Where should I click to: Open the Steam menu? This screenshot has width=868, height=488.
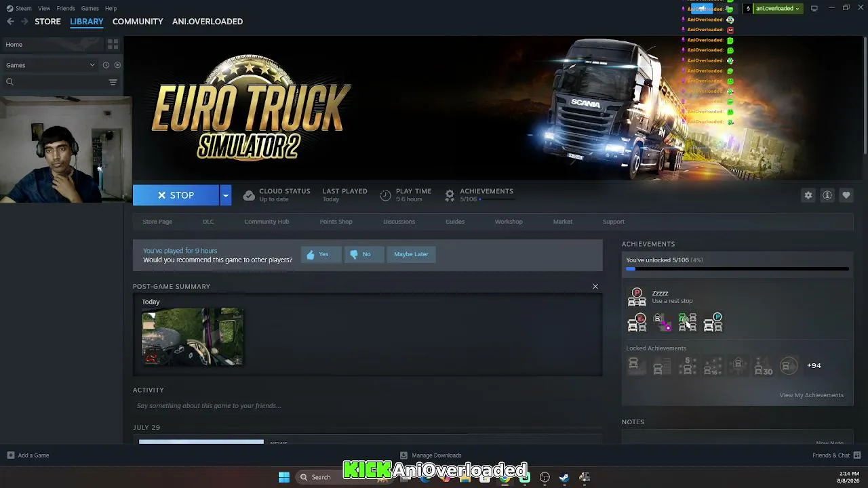pyautogui.click(x=24, y=8)
